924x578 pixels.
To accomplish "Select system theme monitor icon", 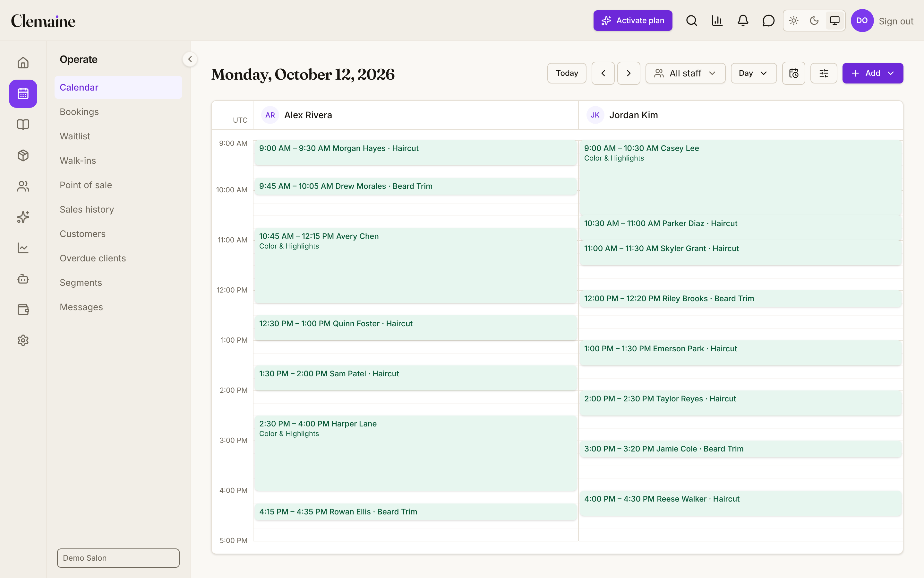I will click(x=835, y=21).
